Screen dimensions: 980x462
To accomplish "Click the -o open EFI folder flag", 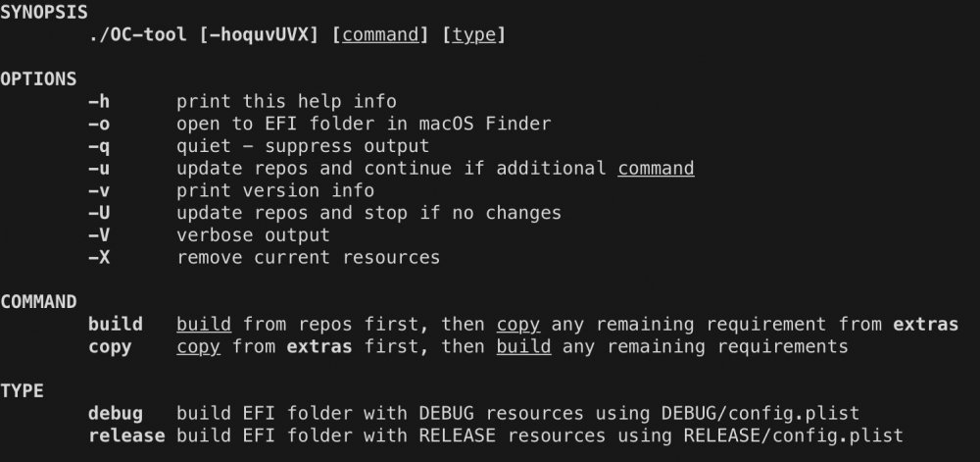I will click(x=99, y=124).
